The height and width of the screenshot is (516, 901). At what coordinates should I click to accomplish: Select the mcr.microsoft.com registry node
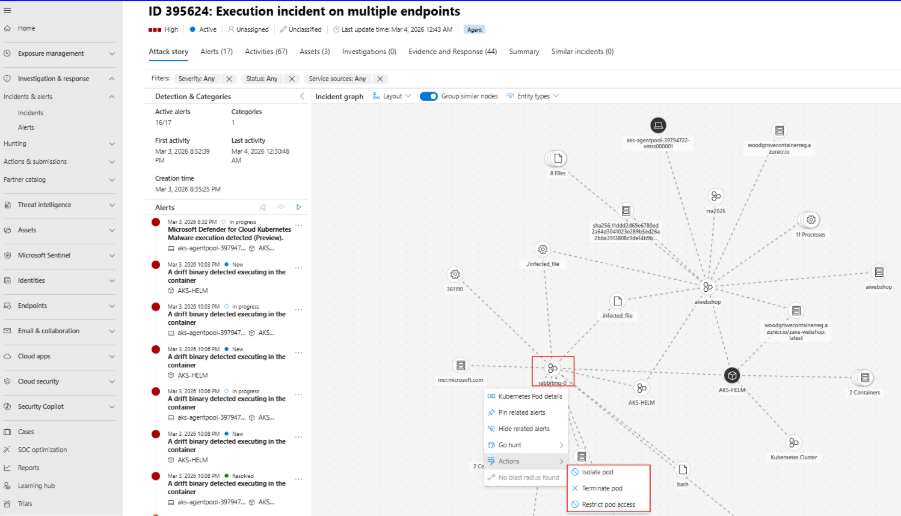[x=460, y=365]
